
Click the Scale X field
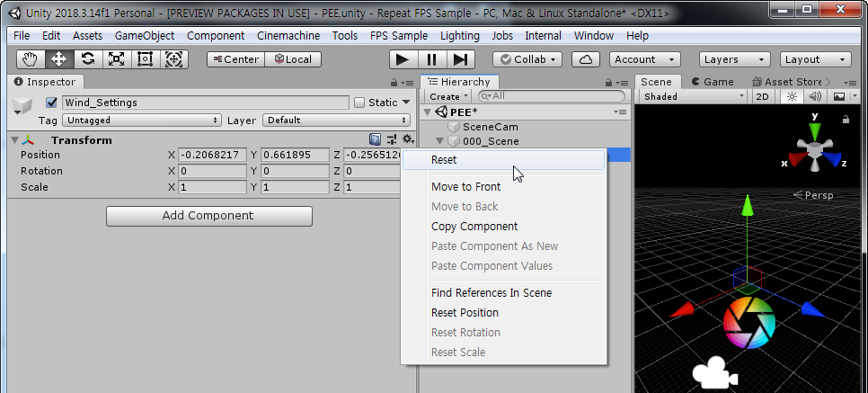click(212, 187)
